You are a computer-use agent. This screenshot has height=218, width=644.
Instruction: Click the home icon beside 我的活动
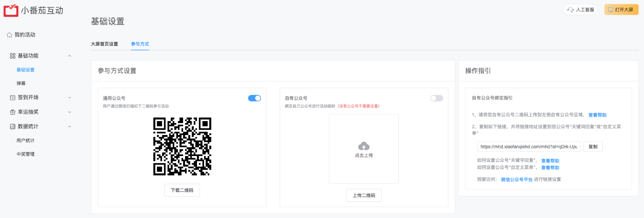pyautogui.click(x=9, y=35)
